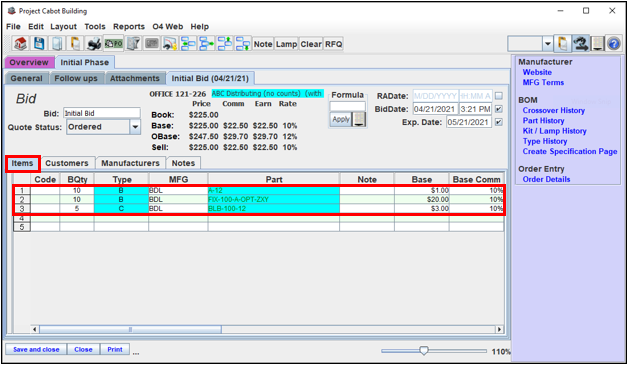628x366 pixels.
Task: Select the Initial Phase tab
Action: pos(85,62)
